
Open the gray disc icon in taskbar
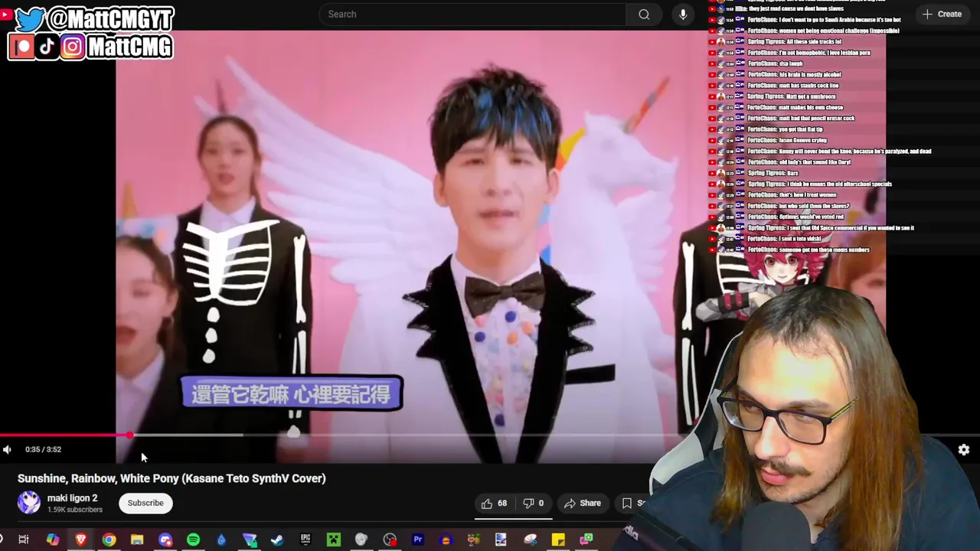click(x=361, y=540)
